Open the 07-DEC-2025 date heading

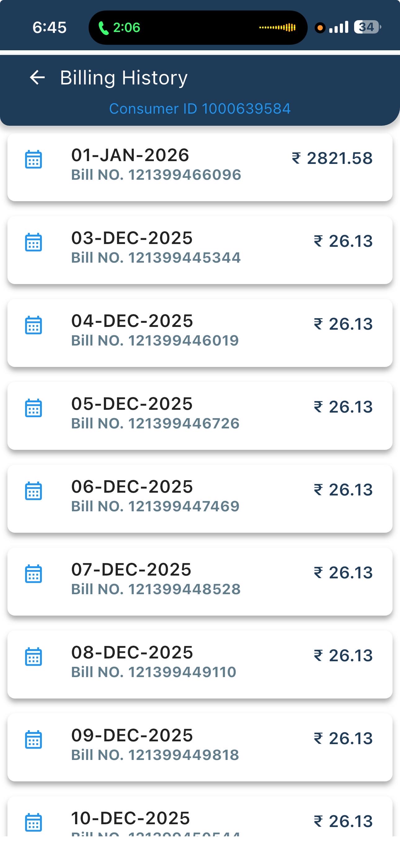(131, 569)
